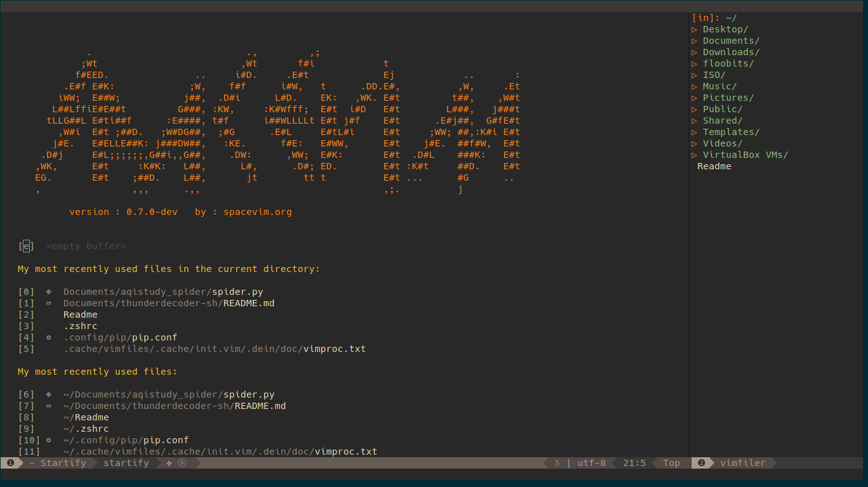
Task: Click the circled 5 indicator in the statusline
Action: pos(182,463)
